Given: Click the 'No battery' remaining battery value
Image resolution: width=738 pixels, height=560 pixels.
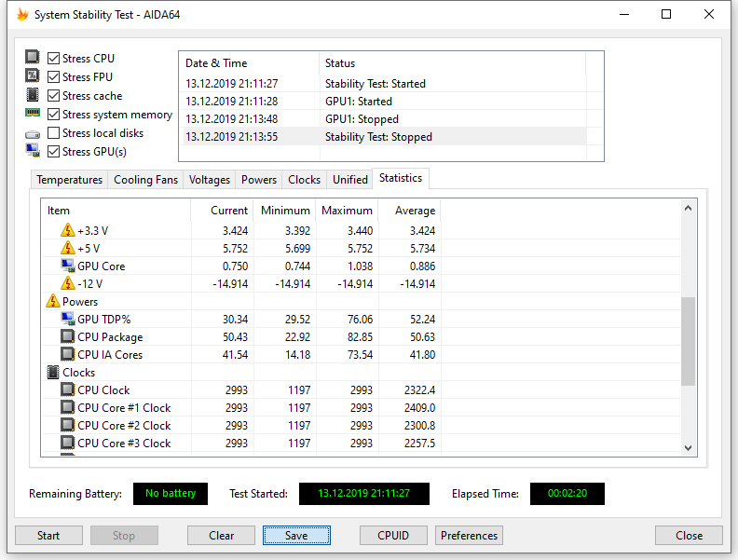Looking at the screenshot, I should (x=171, y=493).
